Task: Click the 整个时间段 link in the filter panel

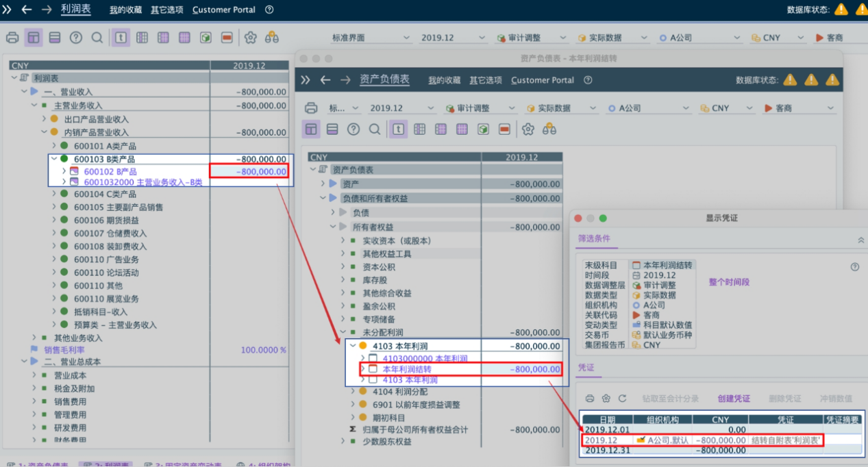Action: [x=729, y=282]
